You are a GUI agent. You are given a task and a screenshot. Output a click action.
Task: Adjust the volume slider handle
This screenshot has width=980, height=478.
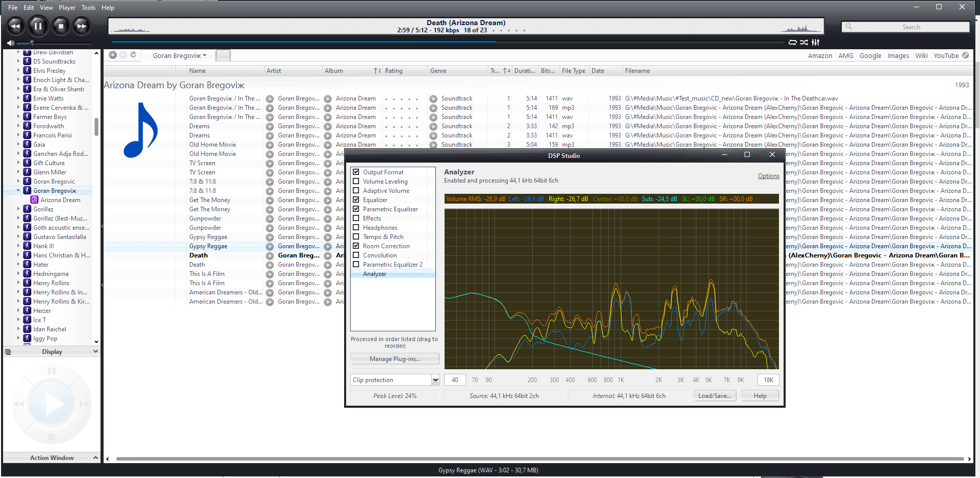click(32, 43)
